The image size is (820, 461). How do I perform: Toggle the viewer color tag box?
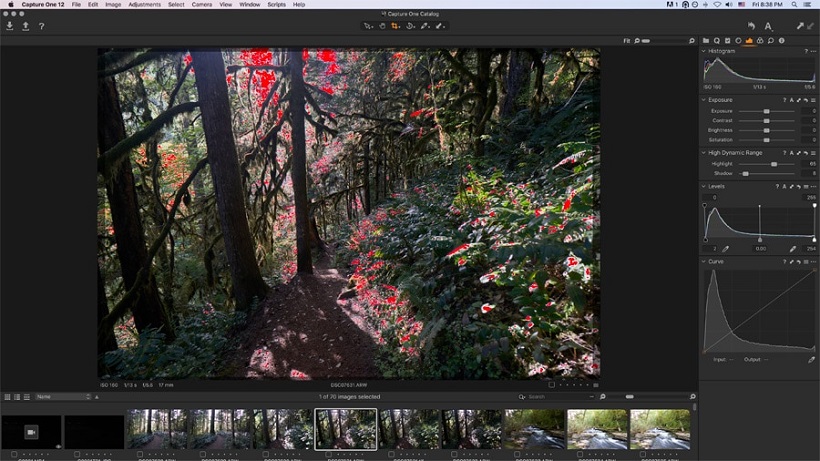pyautogui.click(x=552, y=385)
